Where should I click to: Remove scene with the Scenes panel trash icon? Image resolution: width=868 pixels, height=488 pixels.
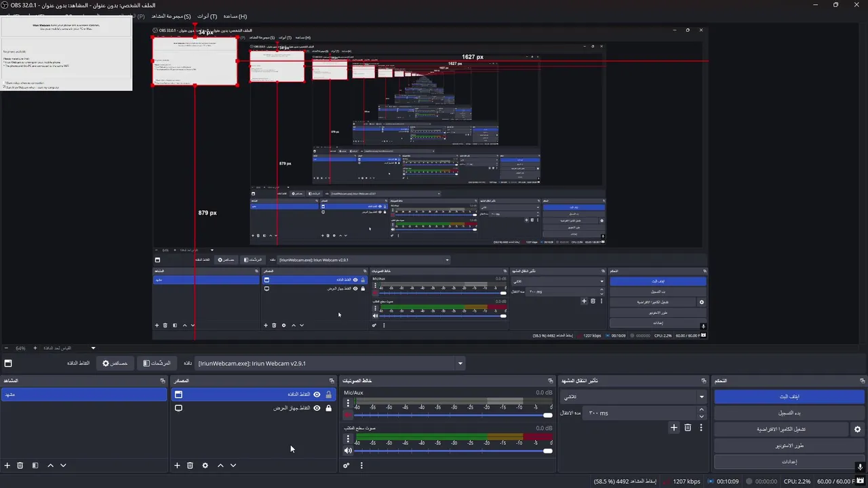point(20,466)
